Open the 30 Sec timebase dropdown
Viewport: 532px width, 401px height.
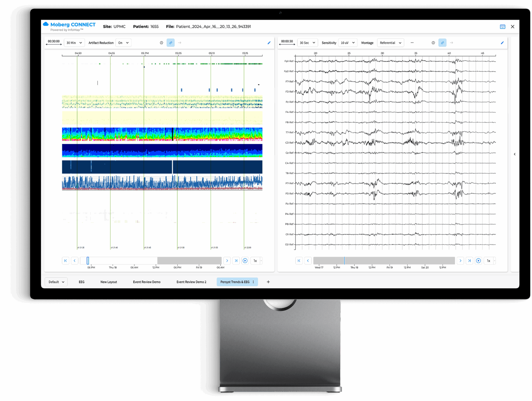point(307,43)
